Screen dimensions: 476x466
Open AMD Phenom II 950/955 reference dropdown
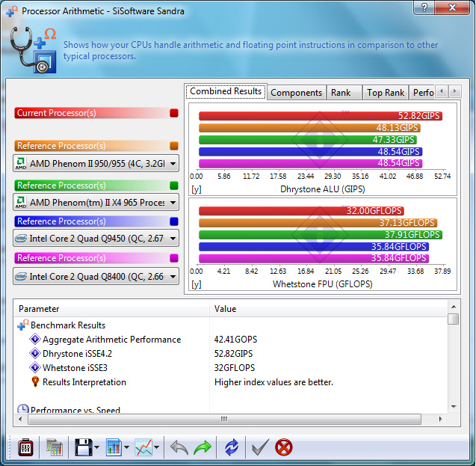(x=96, y=163)
